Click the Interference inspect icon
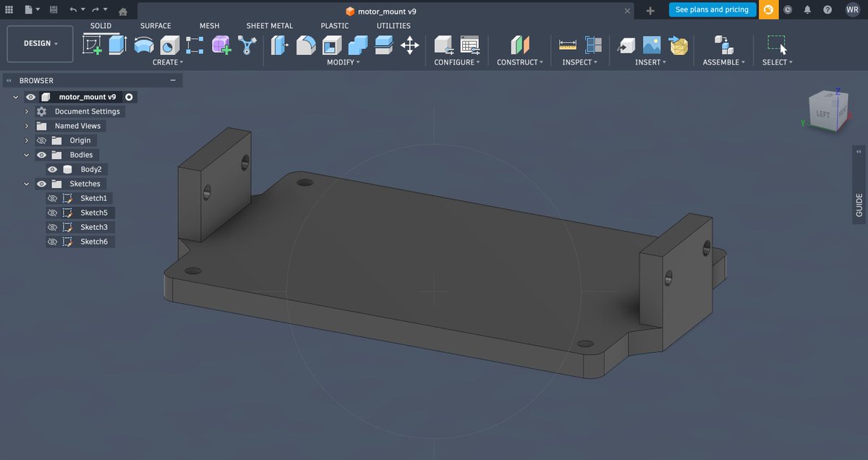This screenshot has height=460, width=868. [x=594, y=45]
